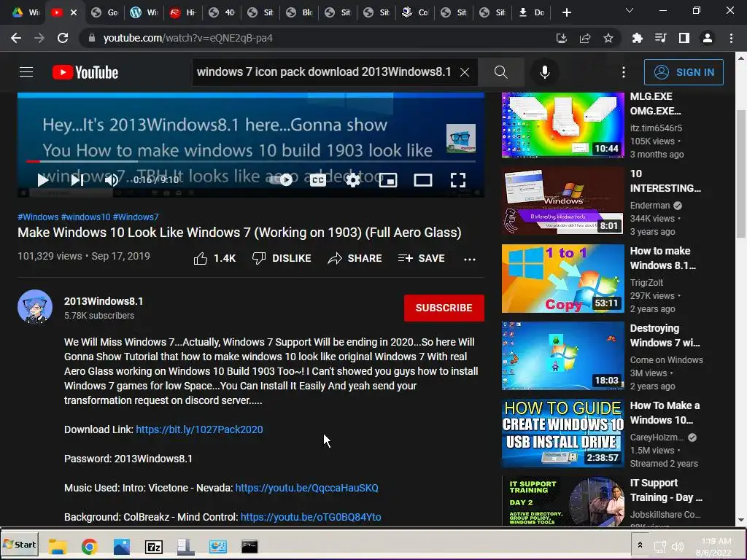Bookmark this page with the star

608,38
